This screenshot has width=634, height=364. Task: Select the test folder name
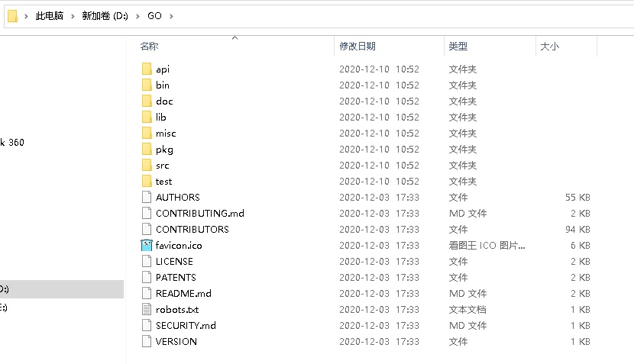click(163, 182)
